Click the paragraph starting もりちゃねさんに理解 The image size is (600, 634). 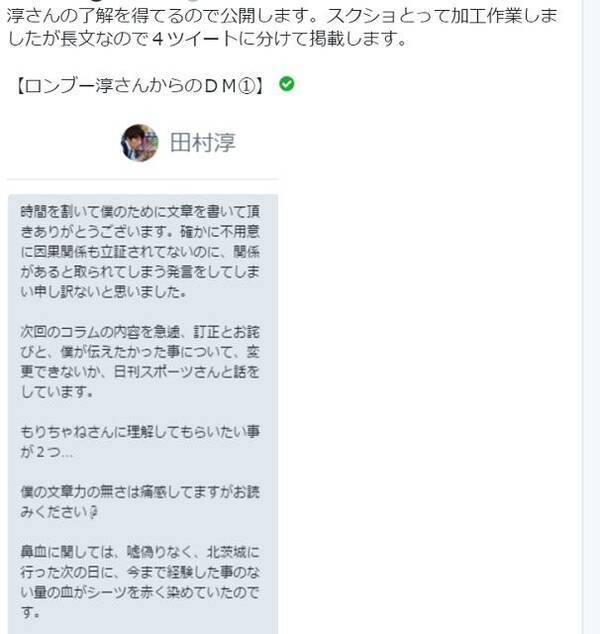click(x=140, y=442)
